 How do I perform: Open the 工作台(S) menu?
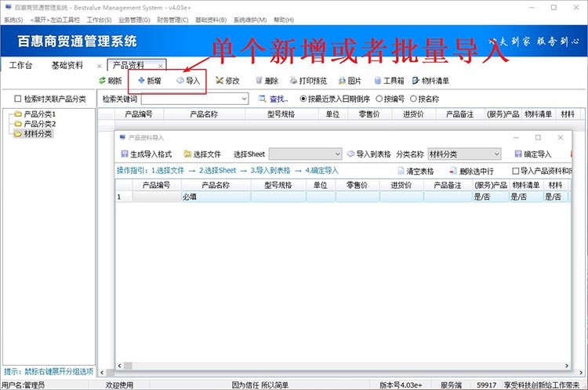coord(99,20)
